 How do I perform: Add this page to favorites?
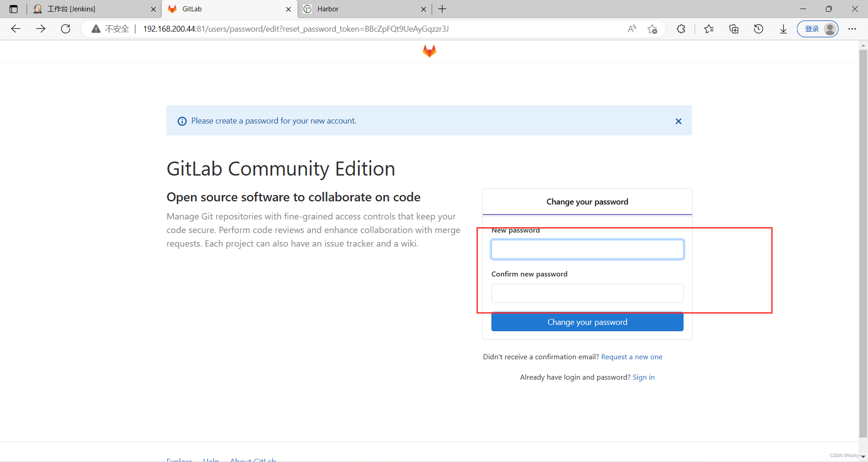pos(652,29)
